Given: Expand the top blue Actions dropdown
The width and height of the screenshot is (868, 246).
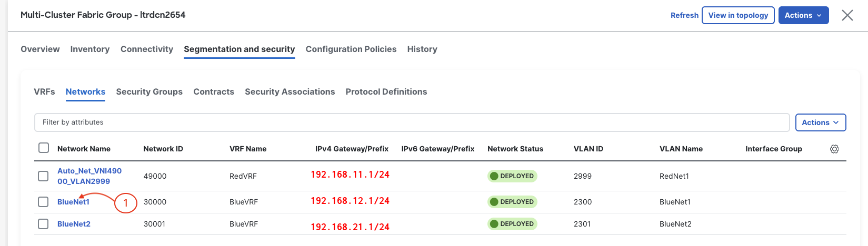Looking at the screenshot, I should 803,15.
